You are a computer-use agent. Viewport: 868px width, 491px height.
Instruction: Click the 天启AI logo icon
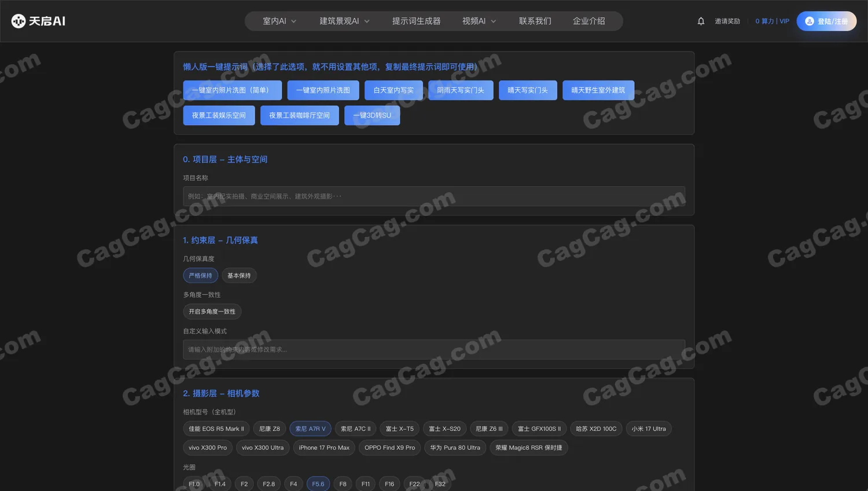19,21
